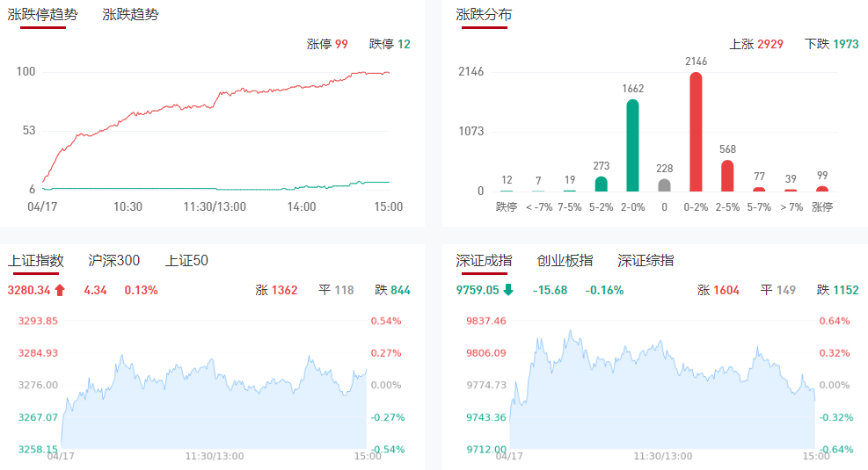868x470 pixels.
Task: Click the green down arrow beside 9759.05
Action: point(508,290)
